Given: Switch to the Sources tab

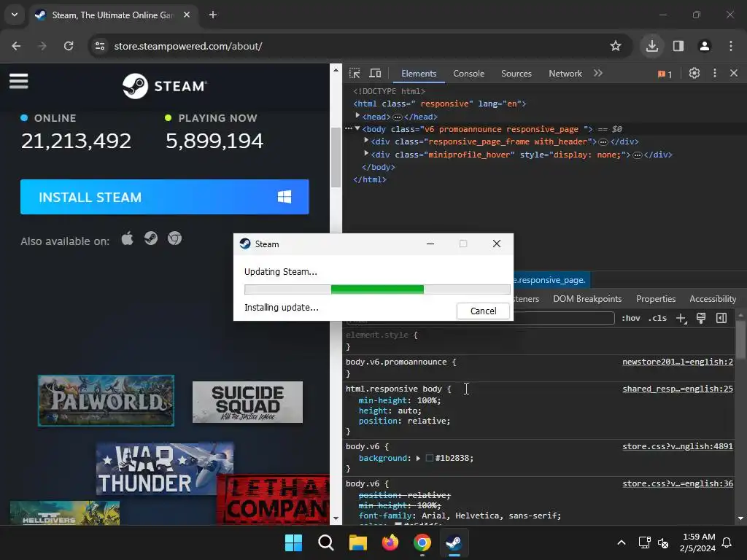Looking at the screenshot, I should (516, 74).
